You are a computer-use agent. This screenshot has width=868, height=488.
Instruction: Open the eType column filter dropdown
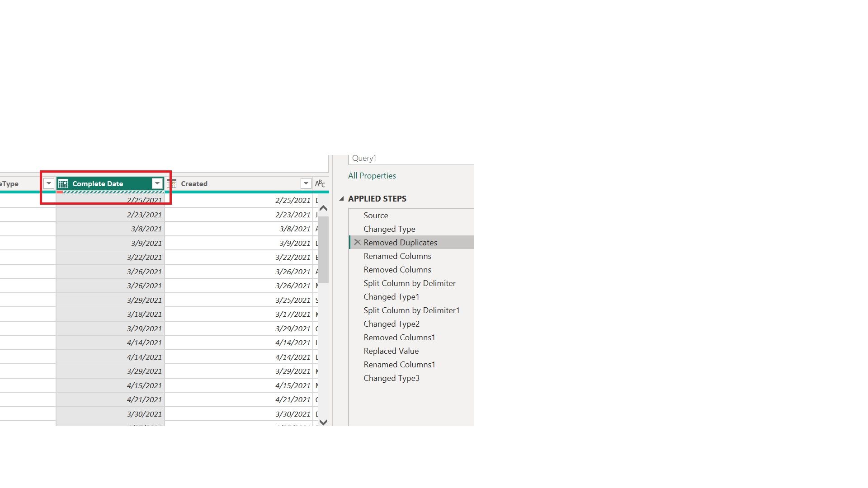(49, 183)
